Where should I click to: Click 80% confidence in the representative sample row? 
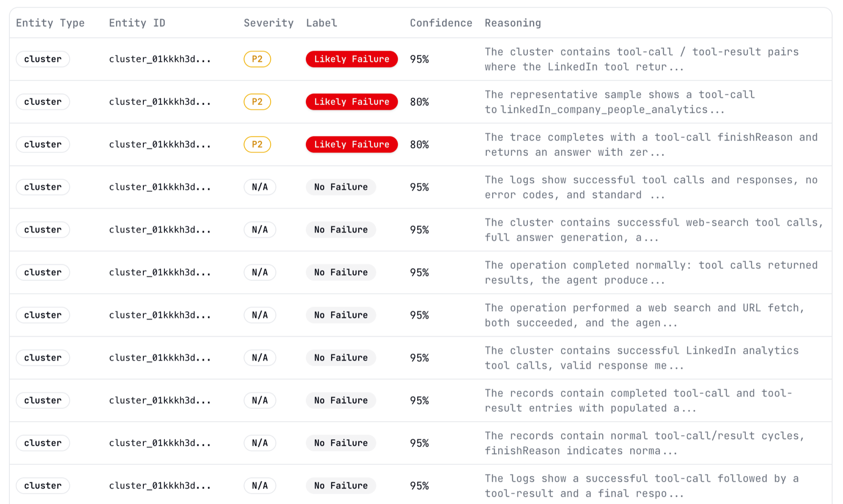[419, 102]
